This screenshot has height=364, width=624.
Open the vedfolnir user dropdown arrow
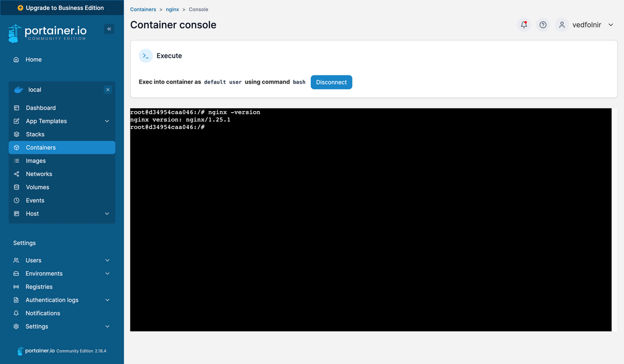[611, 25]
